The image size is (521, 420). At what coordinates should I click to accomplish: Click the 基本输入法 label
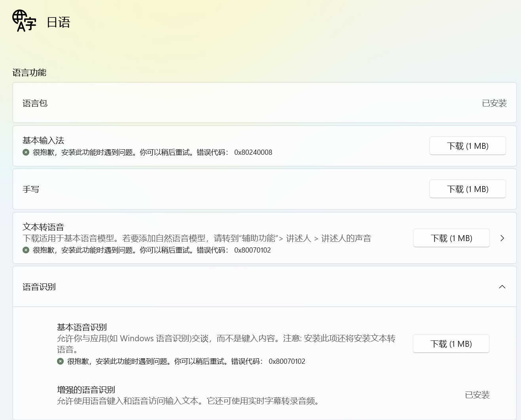point(43,141)
